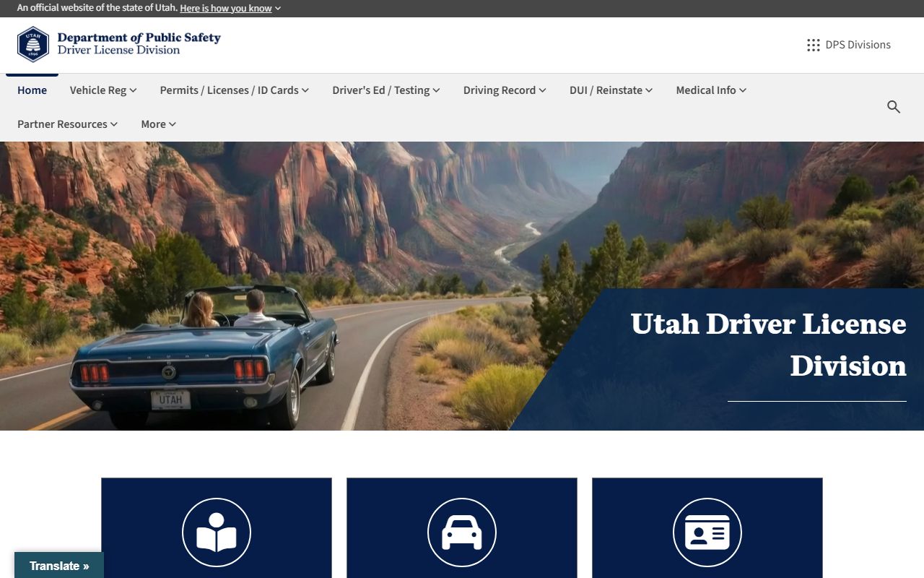The height and width of the screenshot is (578, 924).
Task: Expand Permits / Licenses / ID Cards menu
Action: [235, 90]
